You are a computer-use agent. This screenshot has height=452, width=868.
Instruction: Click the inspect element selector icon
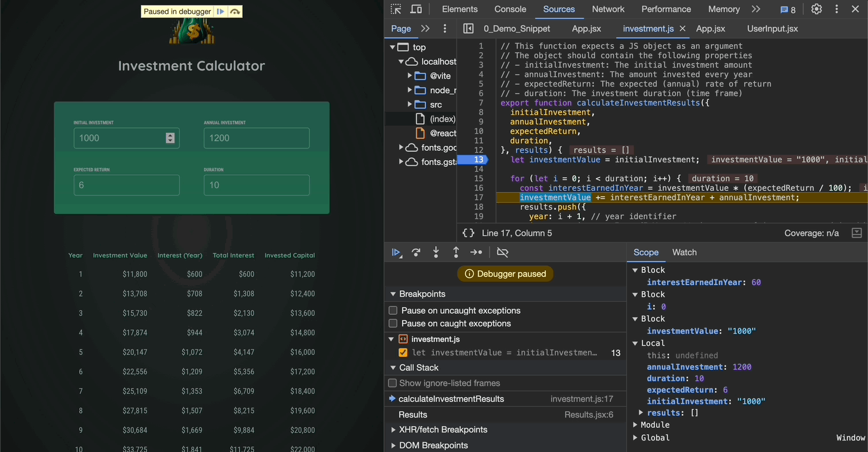[396, 9]
